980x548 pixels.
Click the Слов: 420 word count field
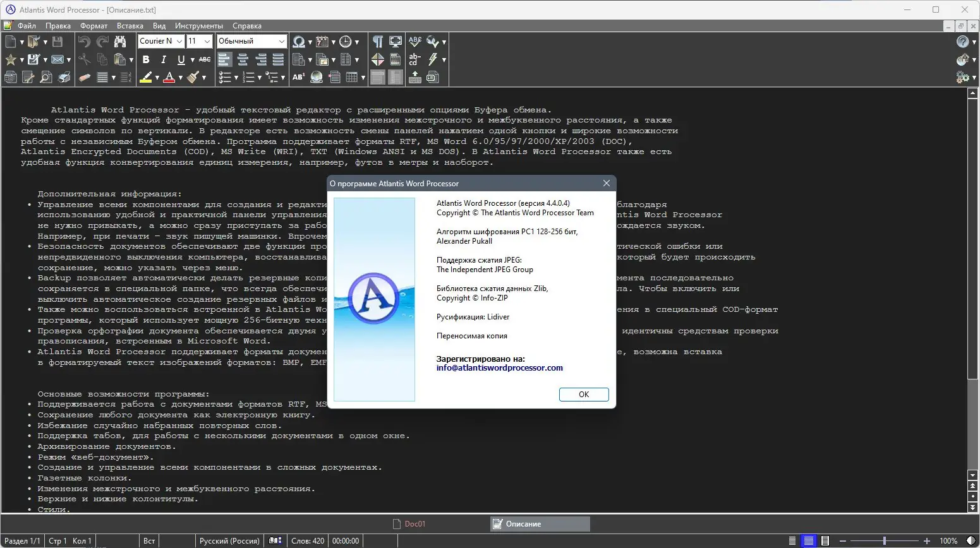(308, 540)
